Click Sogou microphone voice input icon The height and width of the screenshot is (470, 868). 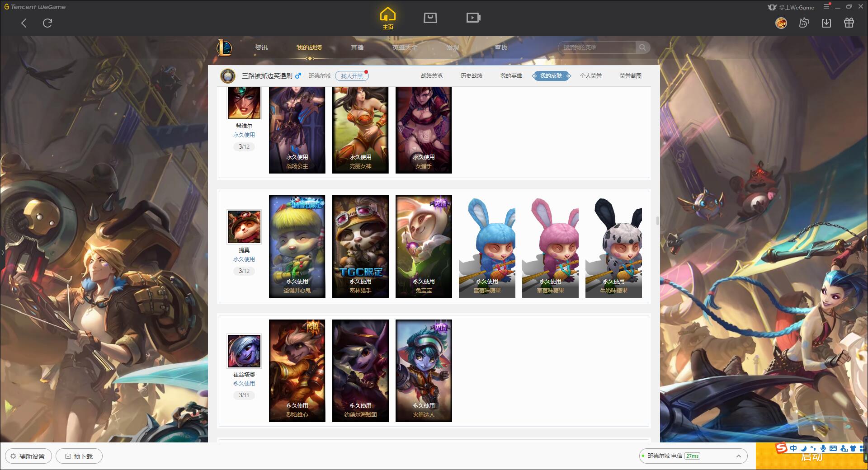click(x=823, y=448)
